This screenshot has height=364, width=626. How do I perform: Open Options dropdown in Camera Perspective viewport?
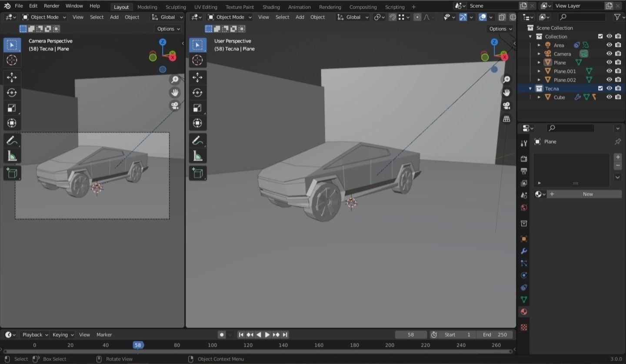(x=168, y=29)
